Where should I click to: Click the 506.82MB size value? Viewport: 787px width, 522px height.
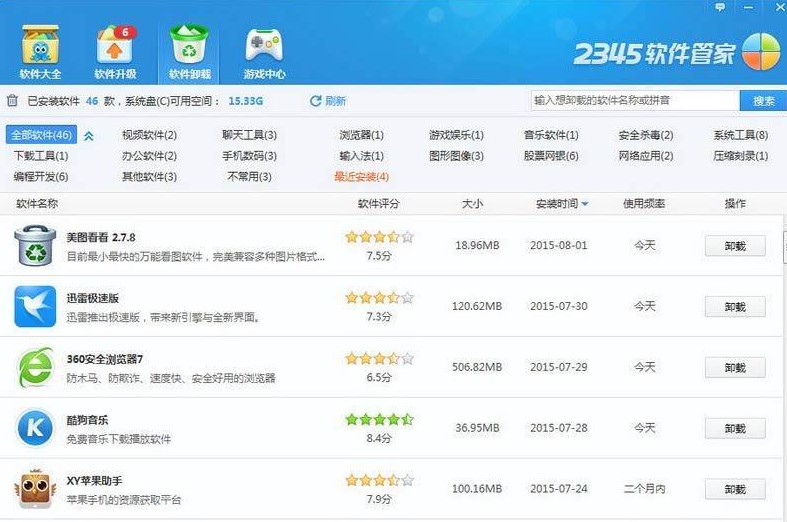[477, 367]
